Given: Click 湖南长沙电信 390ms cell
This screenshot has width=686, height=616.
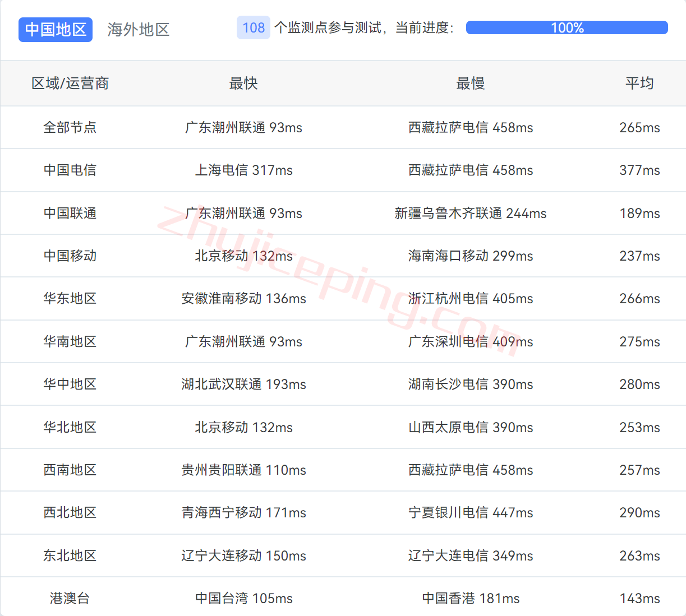Looking at the screenshot, I should 471,384.
